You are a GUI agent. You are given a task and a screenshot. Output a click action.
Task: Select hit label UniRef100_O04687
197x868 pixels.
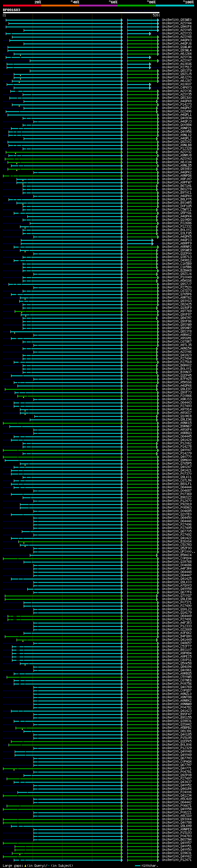pos(177,491)
